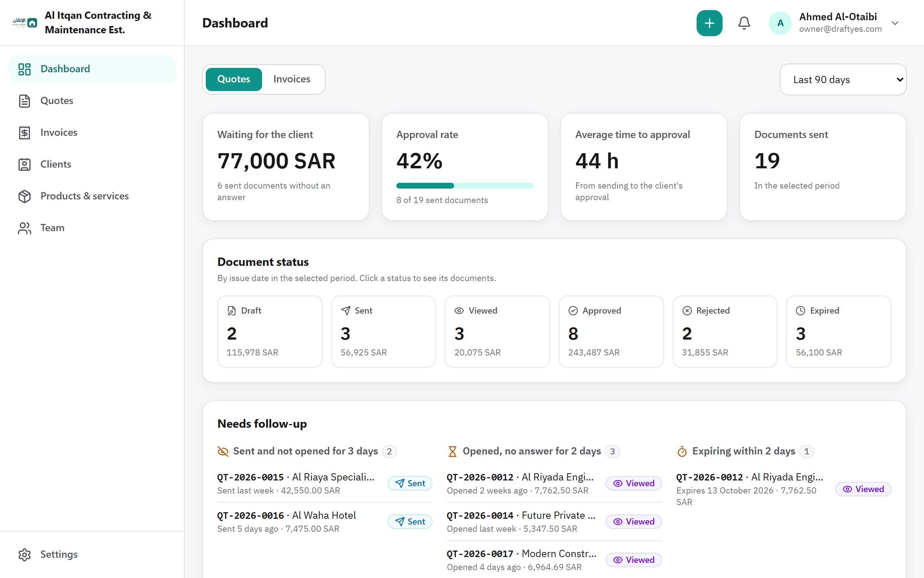
Task: Click the 243,487 SAR approved amount
Action: [594, 353]
